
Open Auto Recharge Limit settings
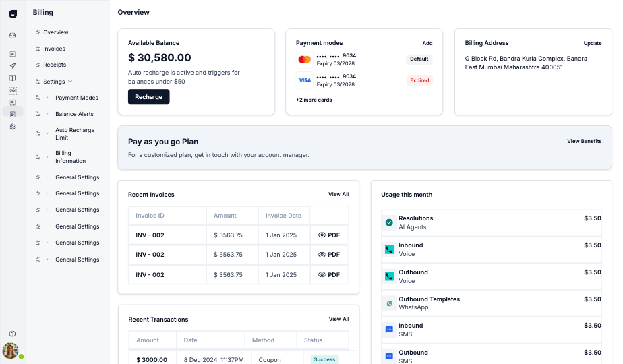coord(75,134)
